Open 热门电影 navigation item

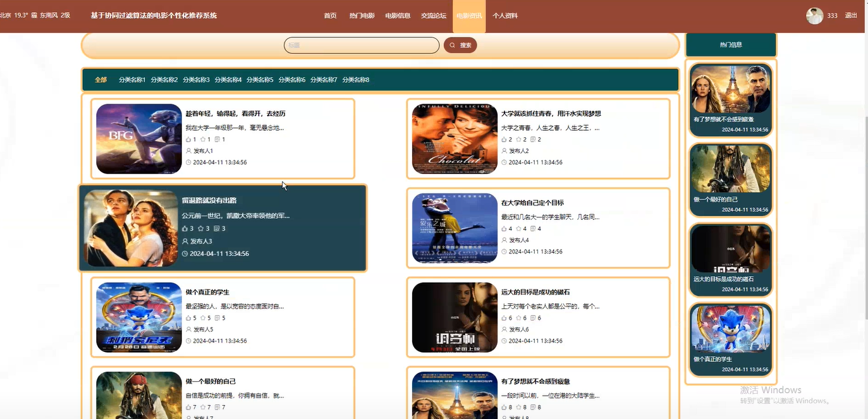(x=362, y=16)
